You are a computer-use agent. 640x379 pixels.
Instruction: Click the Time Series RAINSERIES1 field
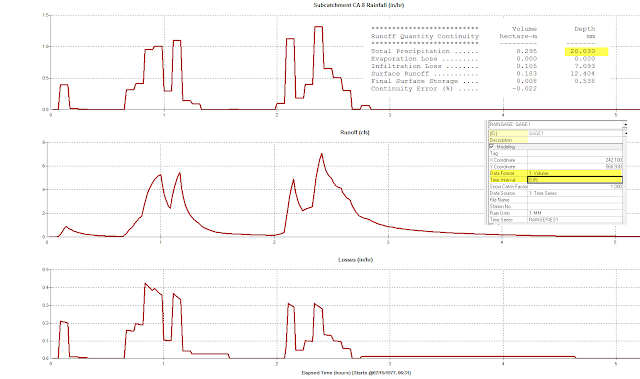(x=575, y=220)
